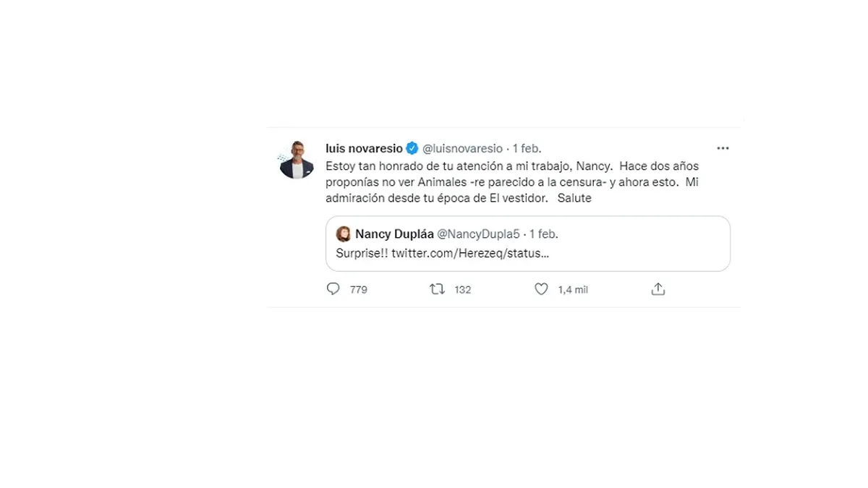
Task: Click Nancy Dupláa's small avatar
Action: pos(344,234)
